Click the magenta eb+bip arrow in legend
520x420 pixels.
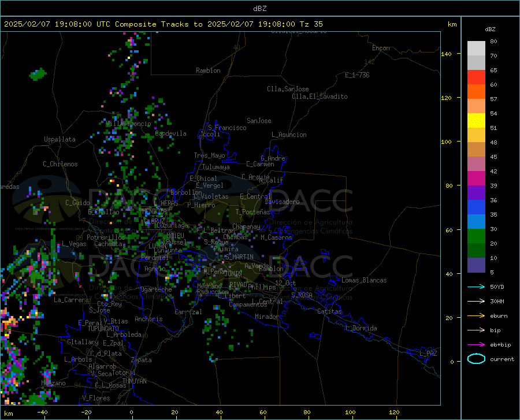tap(476, 345)
